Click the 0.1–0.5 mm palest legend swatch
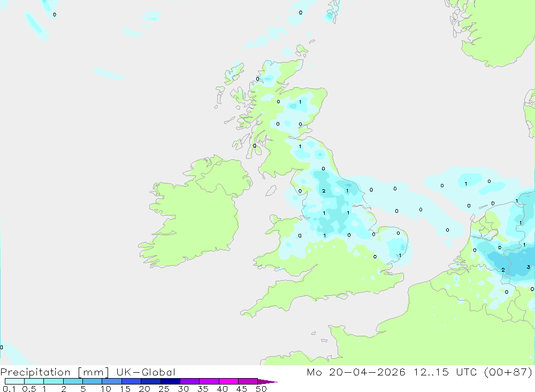The width and height of the screenshot is (535, 392). click(14, 381)
